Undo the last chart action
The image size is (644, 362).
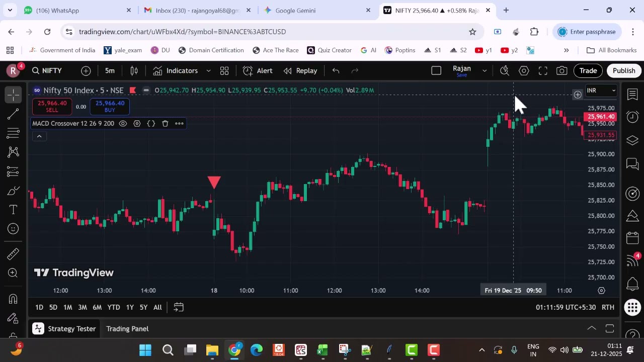pyautogui.click(x=336, y=71)
